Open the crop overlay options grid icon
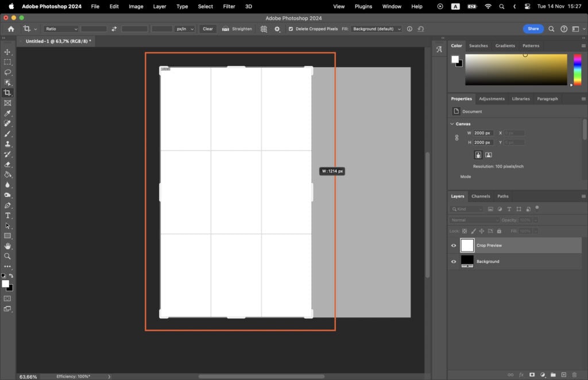The image size is (588, 380). [x=263, y=29]
